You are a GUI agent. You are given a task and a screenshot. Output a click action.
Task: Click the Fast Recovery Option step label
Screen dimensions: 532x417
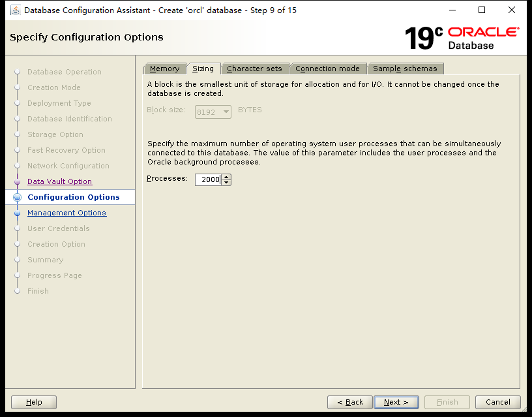(66, 150)
